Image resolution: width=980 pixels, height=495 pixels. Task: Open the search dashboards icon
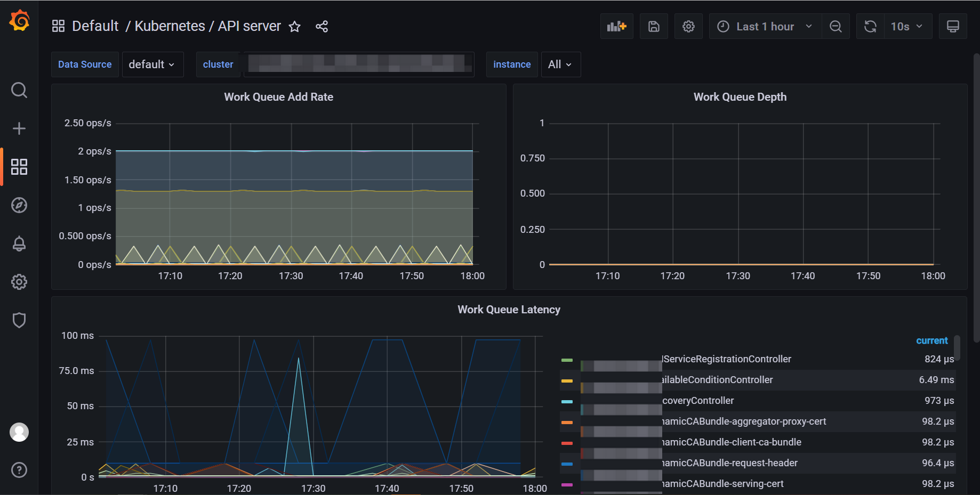point(19,90)
